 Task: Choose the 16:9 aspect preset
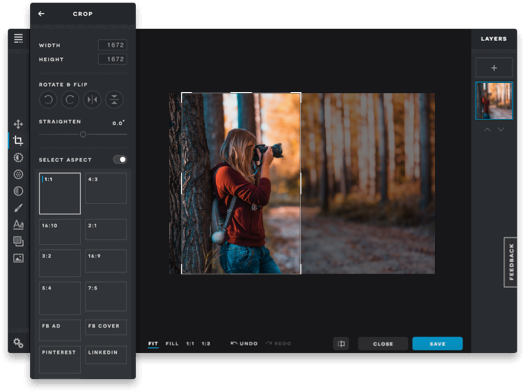106,261
